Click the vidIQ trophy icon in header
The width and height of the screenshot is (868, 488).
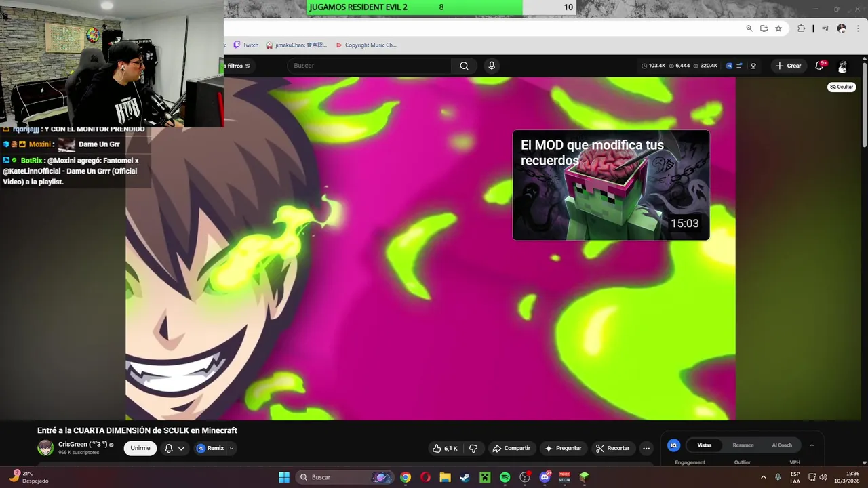tap(753, 66)
